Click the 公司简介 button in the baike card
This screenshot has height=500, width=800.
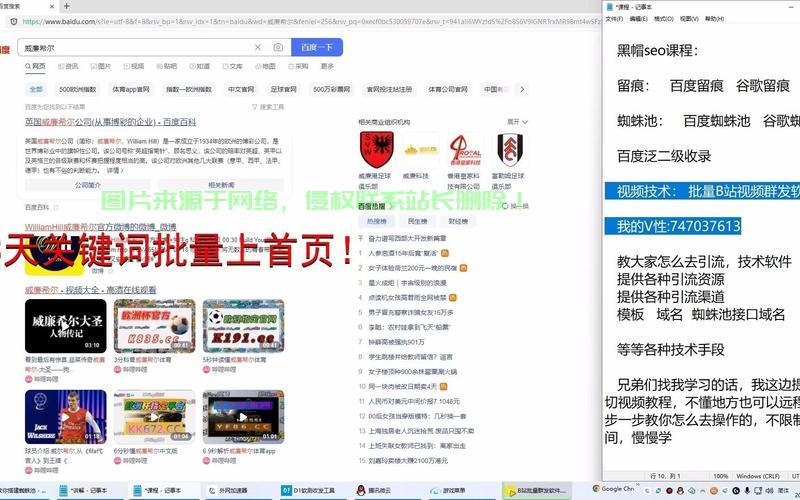pyautogui.click(x=88, y=185)
